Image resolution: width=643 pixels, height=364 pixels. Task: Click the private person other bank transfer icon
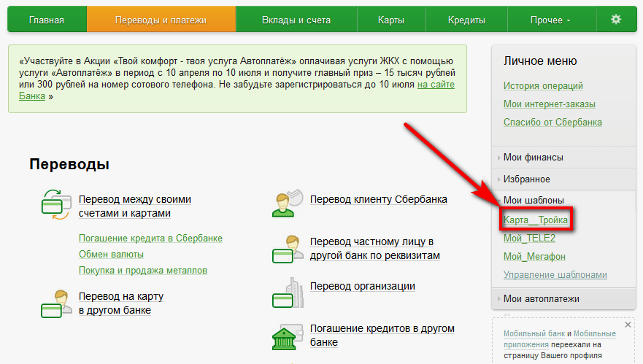[288, 249]
